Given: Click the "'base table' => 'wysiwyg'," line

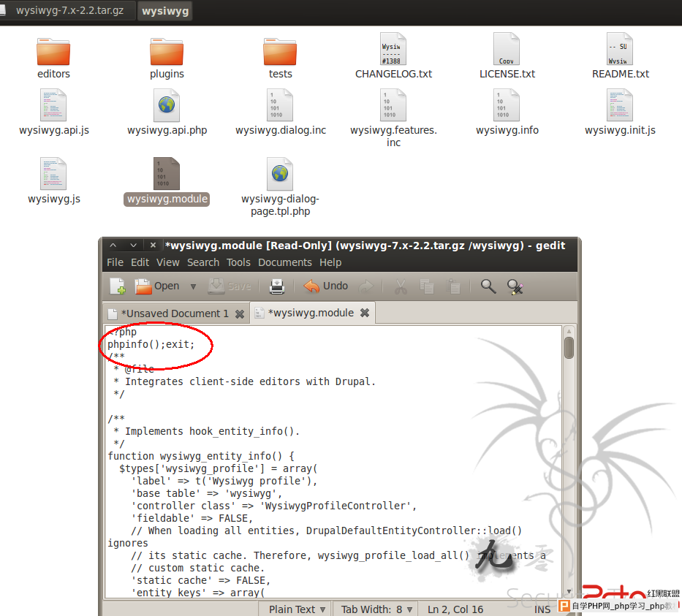Looking at the screenshot, I should (x=207, y=493).
